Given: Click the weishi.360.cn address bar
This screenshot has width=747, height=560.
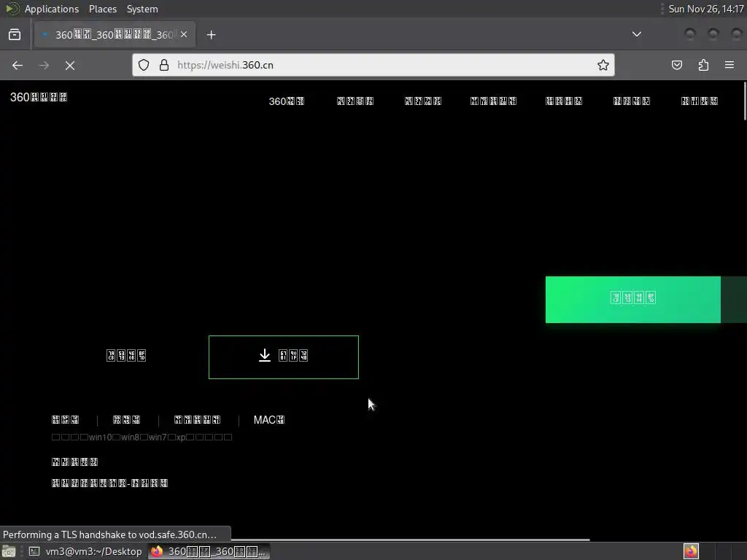Looking at the screenshot, I should tap(373, 65).
